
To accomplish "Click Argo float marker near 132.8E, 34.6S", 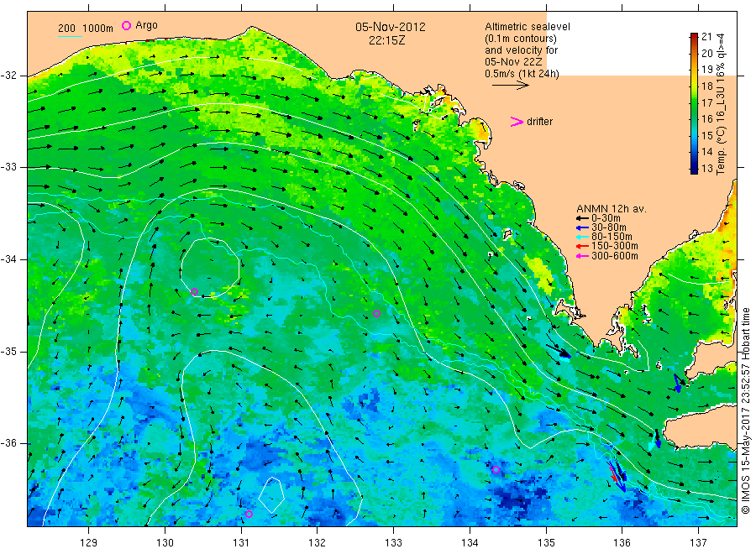I will [377, 314].
